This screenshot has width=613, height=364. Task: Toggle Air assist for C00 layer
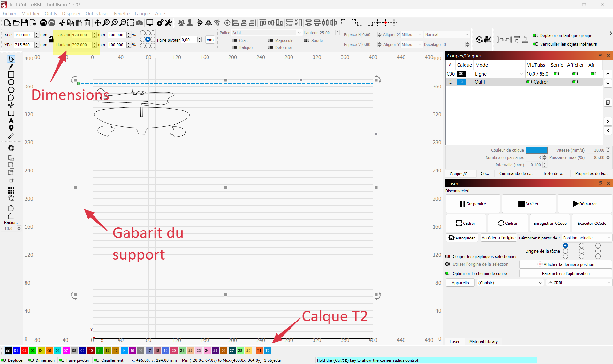pos(593,74)
